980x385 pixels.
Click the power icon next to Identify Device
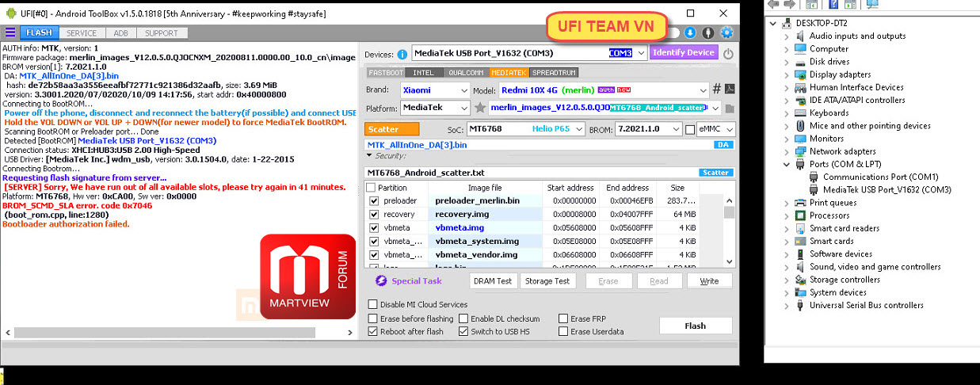coord(728,54)
